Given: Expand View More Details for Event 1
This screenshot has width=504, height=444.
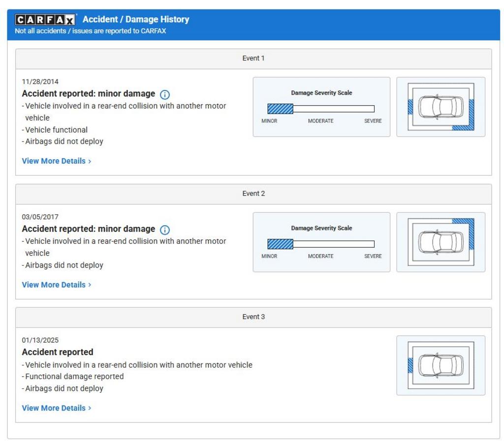Looking at the screenshot, I should [56, 161].
